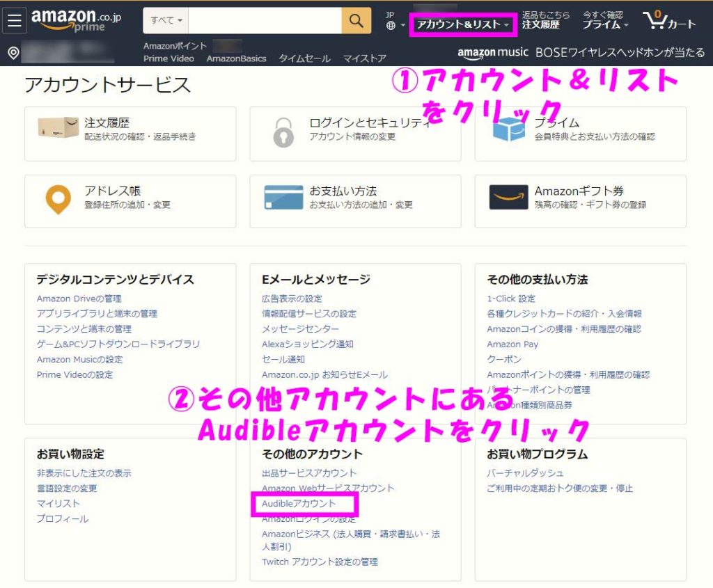713x588 pixels.
Task: Expand the language selector arrow next to JP
Action: click(403, 26)
